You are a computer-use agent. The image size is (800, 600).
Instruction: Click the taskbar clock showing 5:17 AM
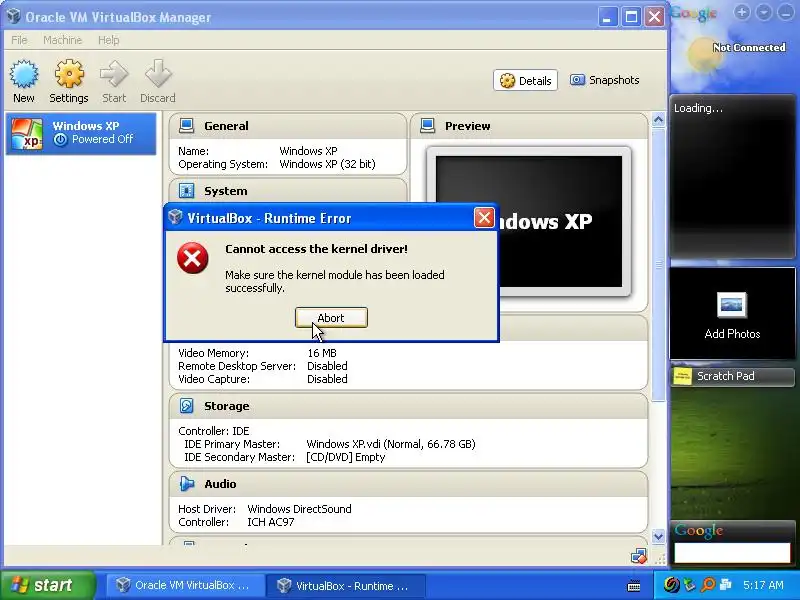[x=763, y=585]
